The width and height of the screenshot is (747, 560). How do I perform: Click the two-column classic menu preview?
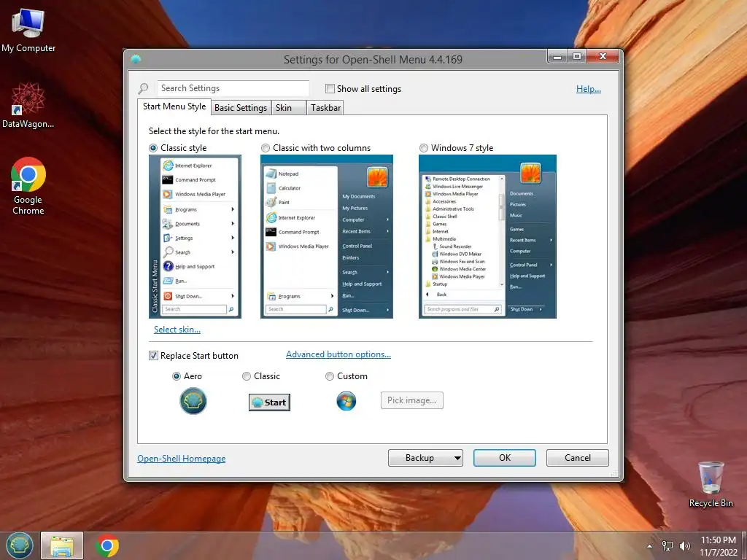[327, 237]
